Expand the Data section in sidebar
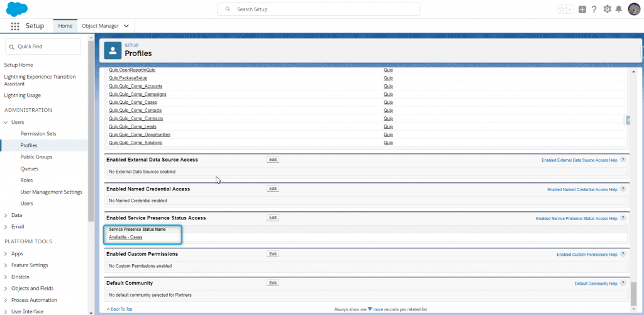The height and width of the screenshot is (315, 644). (6, 215)
